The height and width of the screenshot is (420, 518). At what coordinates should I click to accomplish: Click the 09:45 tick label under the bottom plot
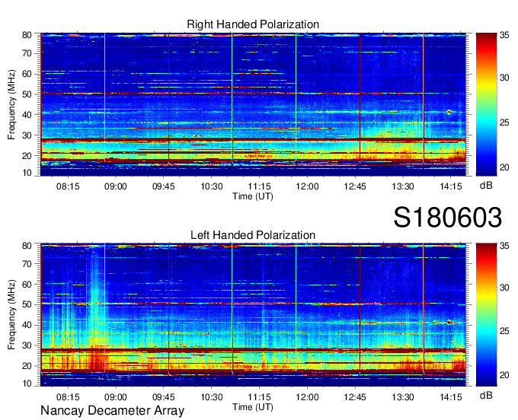coord(164,397)
